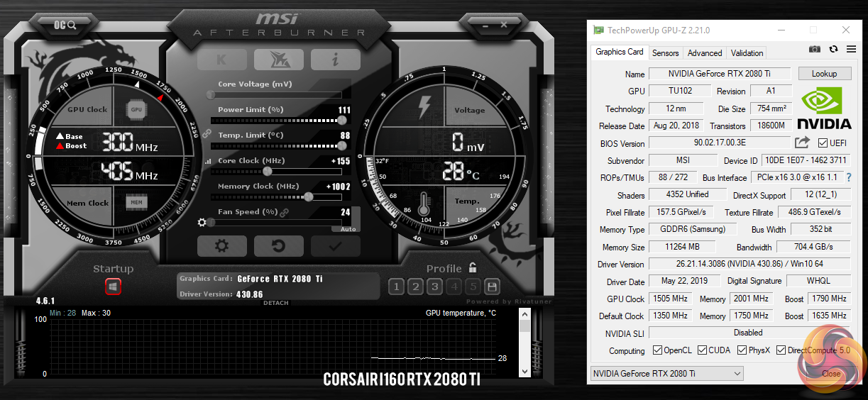868x400 pixels.
Task: Open the Validation tab in GPU-Z
Action: click(747, 52)
